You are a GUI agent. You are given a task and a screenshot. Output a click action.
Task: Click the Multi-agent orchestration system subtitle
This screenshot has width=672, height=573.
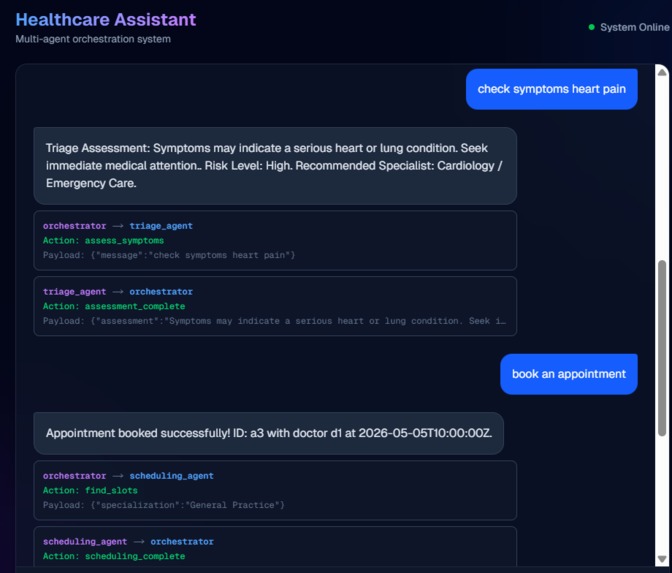click(x=93, y=39)
